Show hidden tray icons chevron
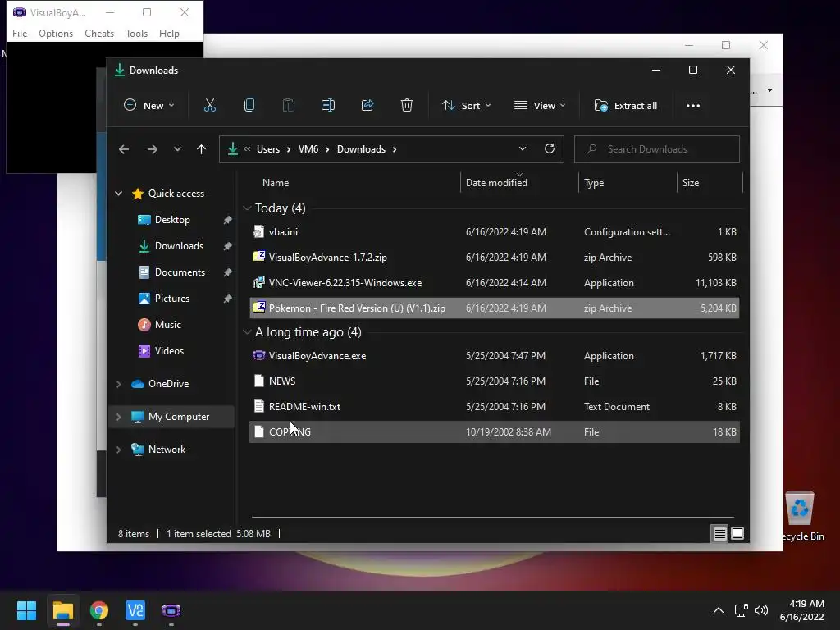 [719, 610]
